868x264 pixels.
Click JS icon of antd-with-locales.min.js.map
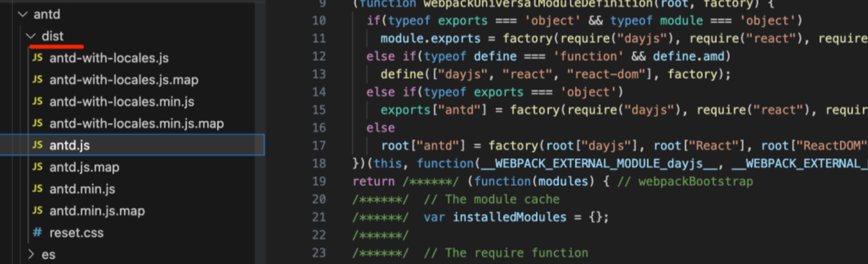click(37, 123)
